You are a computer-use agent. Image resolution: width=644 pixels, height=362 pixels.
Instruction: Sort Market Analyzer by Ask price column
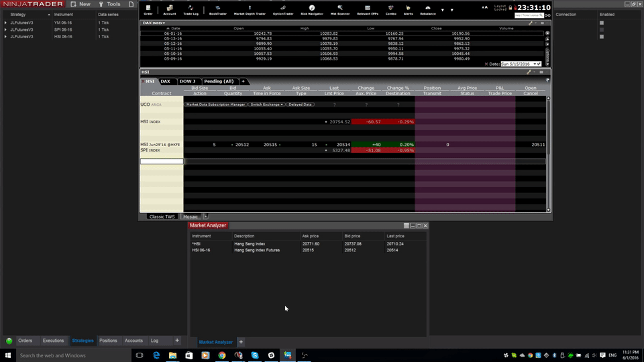pyautogui.click(x=310, y=236)
